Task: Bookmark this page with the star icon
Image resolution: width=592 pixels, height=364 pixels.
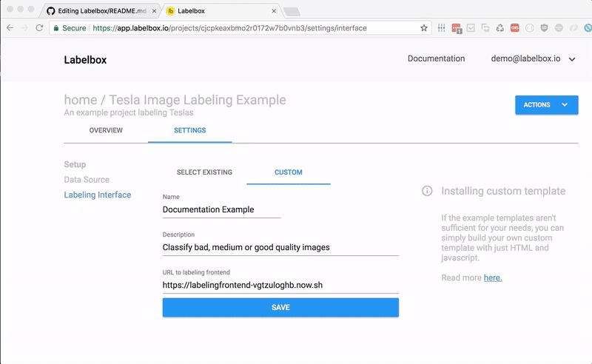Action: [424, 28]
